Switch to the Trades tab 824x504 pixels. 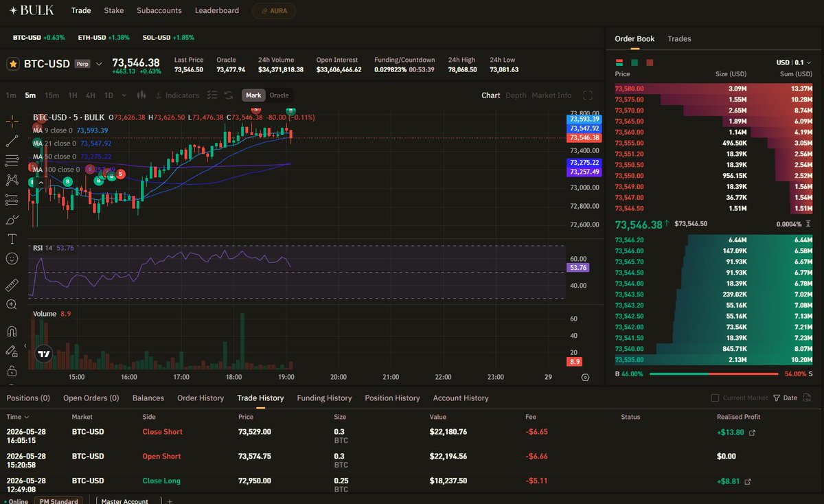point(679,38)
